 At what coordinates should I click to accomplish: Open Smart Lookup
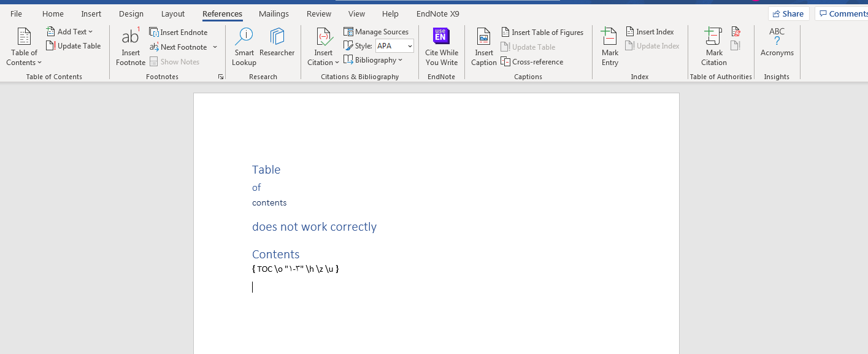point(244,46)
